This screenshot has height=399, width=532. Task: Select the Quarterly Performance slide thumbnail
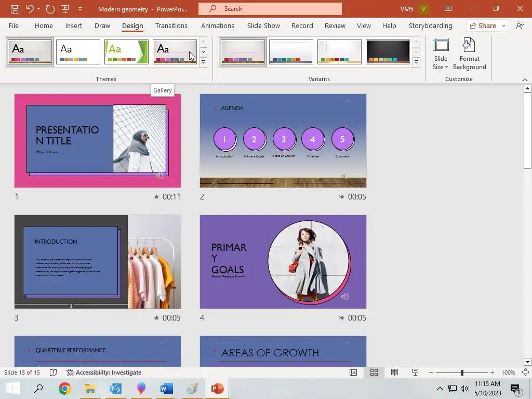tap(98, 351)
